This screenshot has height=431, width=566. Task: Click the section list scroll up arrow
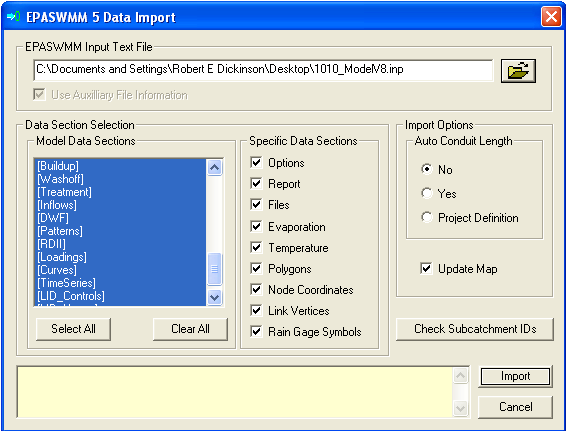pyautogui.click(x=215, y=167)
